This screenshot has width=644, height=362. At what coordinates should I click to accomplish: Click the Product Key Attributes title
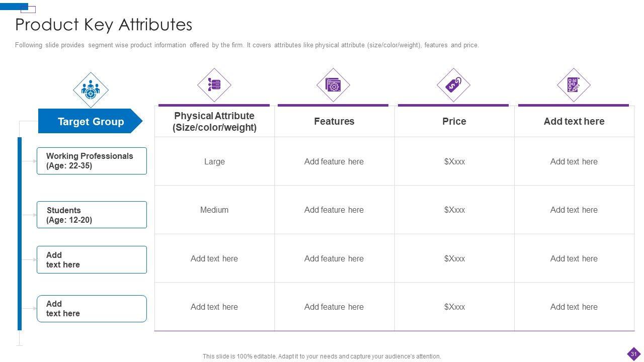[x=104, y=25]
